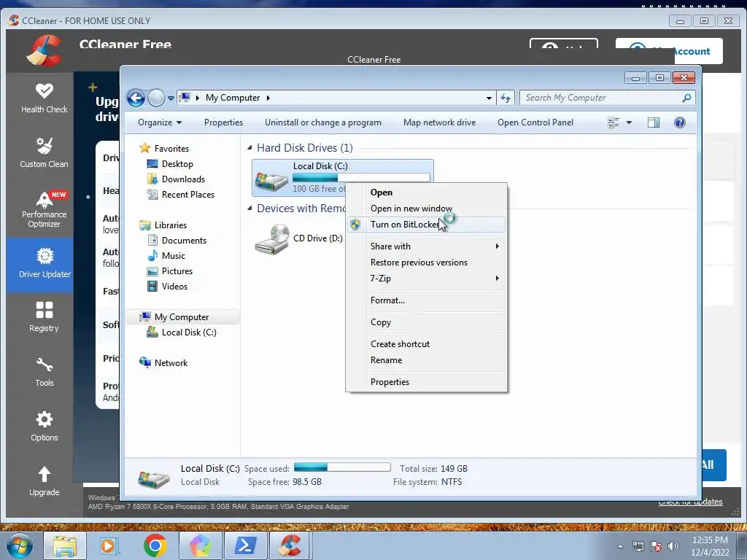Open Music library
The image size is (747, 560).
click(174, 256)
